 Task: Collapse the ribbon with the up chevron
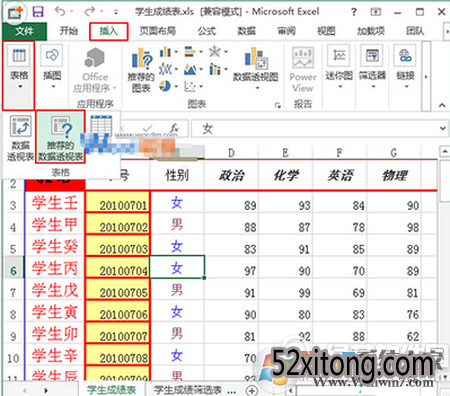tap(442, 105)
